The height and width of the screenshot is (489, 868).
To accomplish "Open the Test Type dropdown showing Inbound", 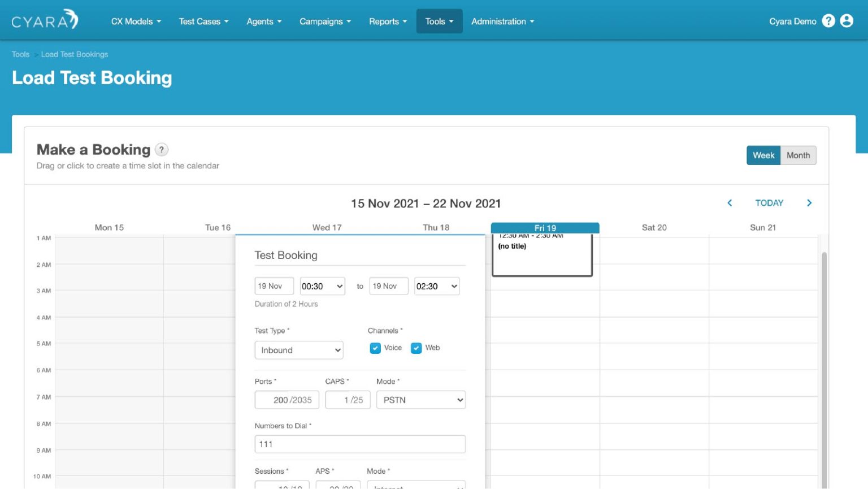I will [299, 350].
